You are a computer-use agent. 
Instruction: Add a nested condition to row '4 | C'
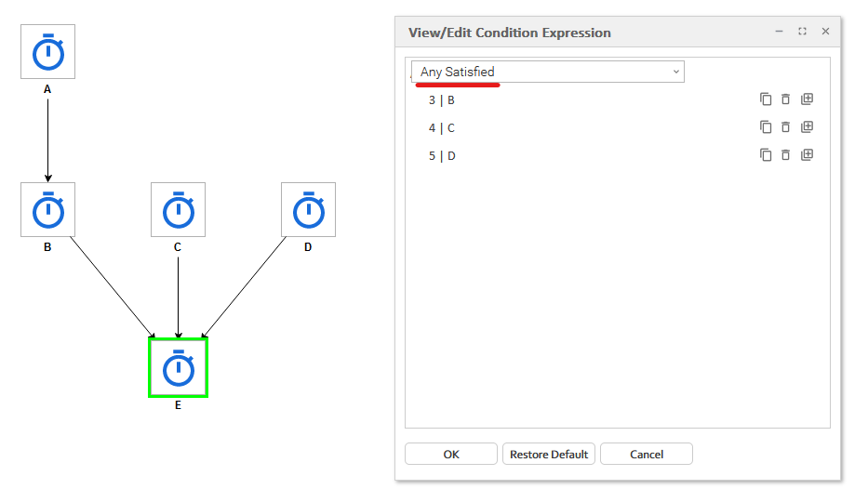[x=807, y=127]
